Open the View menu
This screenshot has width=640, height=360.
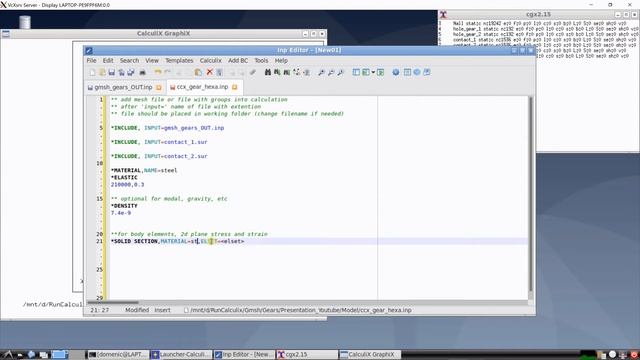click(152, 60)
